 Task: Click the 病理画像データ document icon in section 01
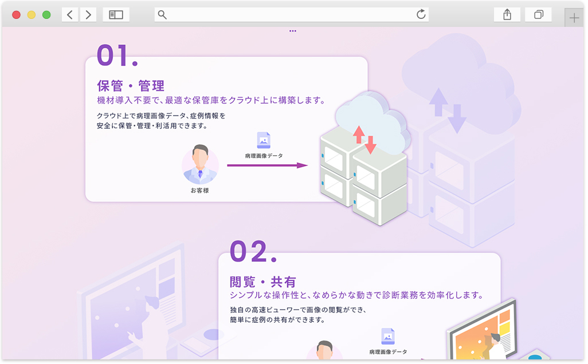coord(264,139)
